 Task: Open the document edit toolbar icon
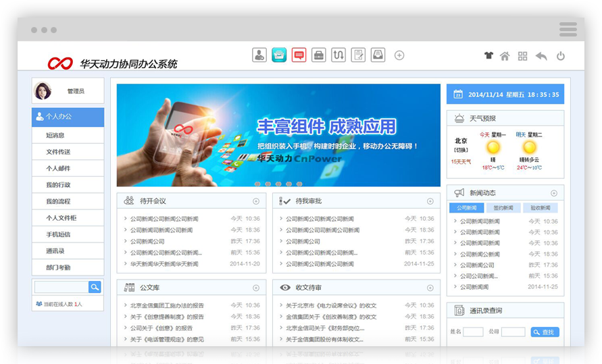coord(358,55)
